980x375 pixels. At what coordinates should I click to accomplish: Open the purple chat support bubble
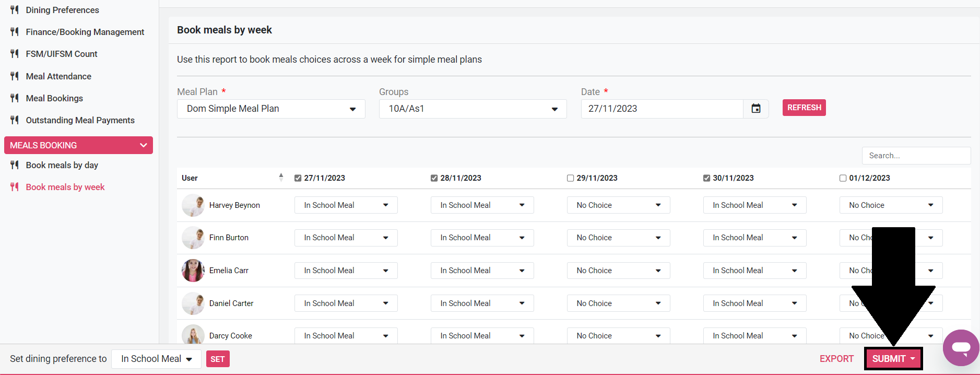pyautogui.click(x=960, y=347)
